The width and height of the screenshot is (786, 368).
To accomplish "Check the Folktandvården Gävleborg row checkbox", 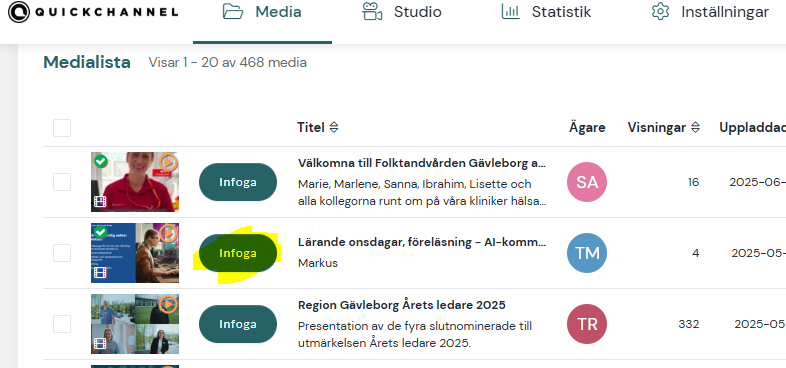I will [x=62, y=182].
